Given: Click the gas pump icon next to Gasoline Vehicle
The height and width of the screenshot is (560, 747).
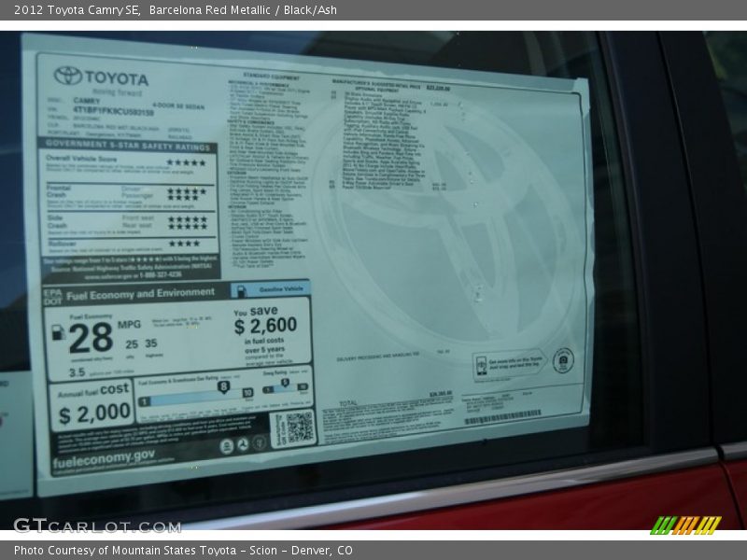Looking at the screenshot, I should pyautogui.click(x=239, y=290).
